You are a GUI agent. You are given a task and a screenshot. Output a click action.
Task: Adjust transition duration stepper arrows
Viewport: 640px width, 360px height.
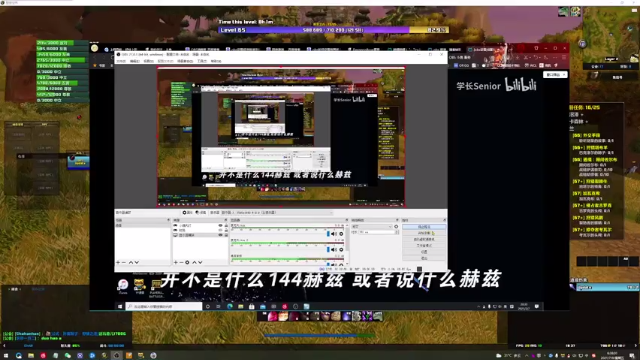pos(397,232)
